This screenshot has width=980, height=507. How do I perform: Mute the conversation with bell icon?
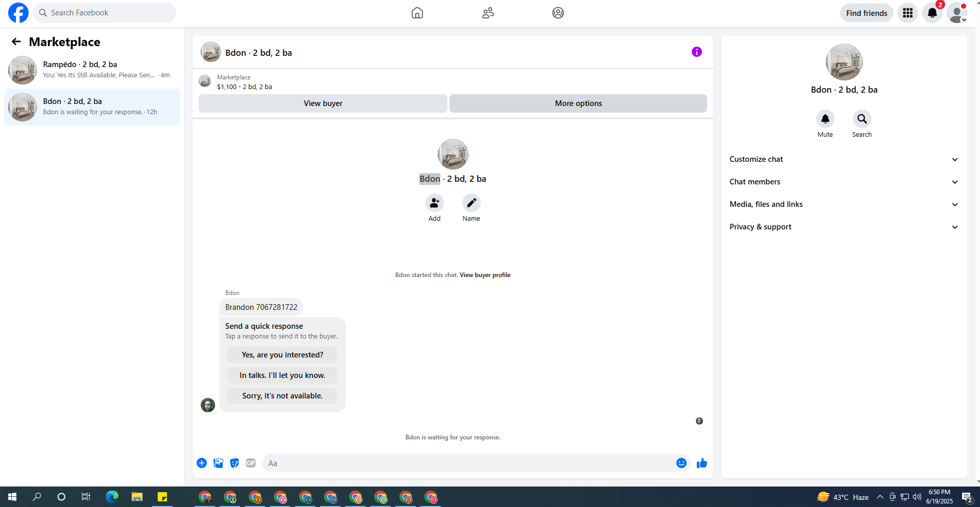[825, 119]
